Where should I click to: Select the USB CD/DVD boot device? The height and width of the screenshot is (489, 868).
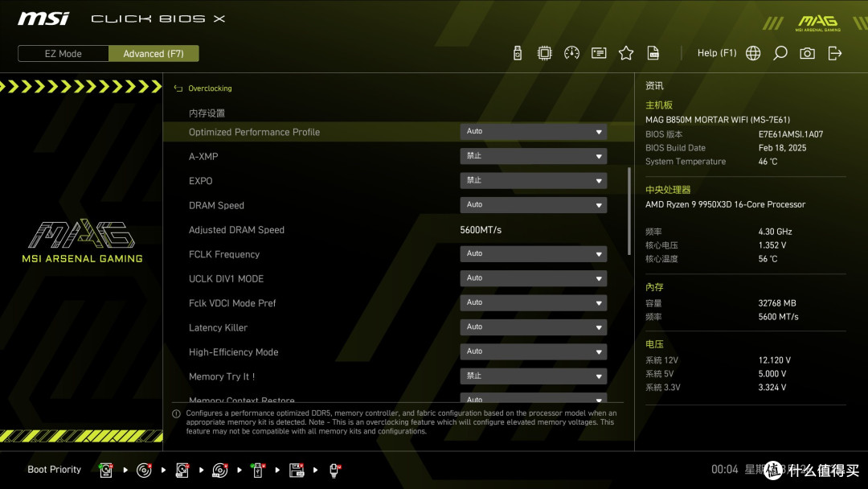pos(220,471)
